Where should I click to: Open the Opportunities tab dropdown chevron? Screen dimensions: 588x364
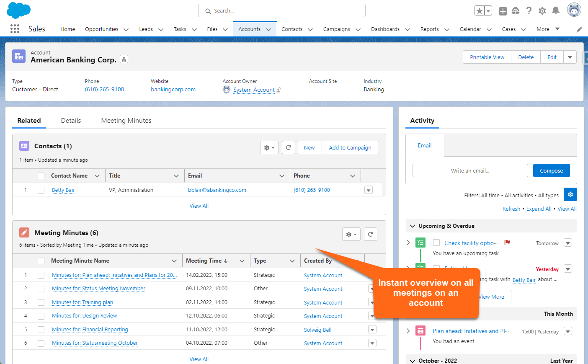pos(126,29)
